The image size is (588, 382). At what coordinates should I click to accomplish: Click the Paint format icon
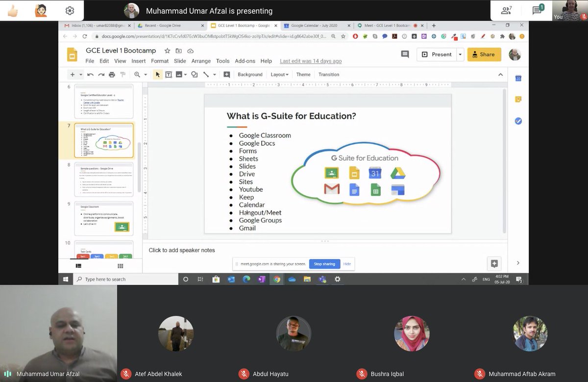(122, 75)
